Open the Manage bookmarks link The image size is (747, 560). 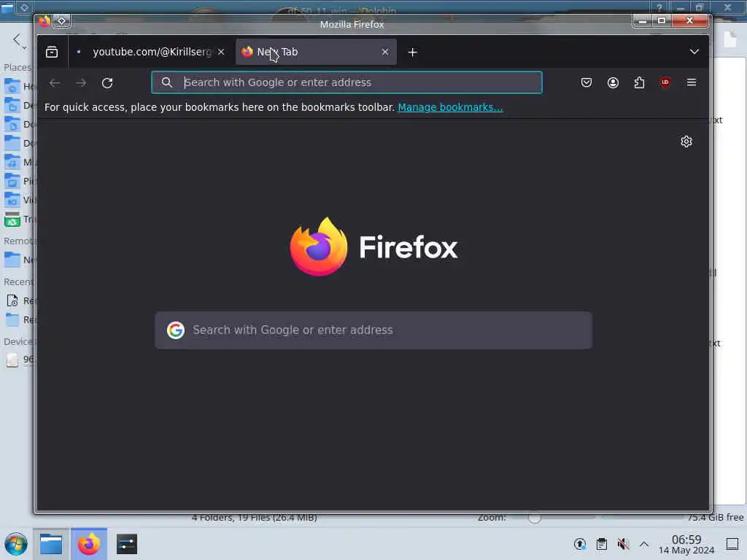click(450, 107)
